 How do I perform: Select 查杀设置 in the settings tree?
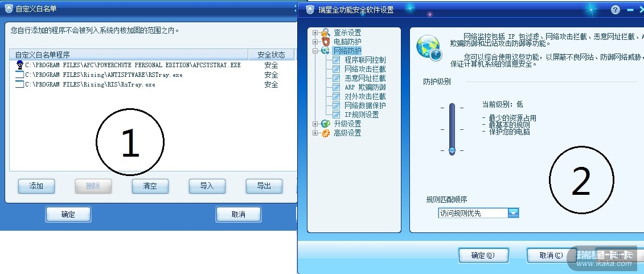coord(347,32)
